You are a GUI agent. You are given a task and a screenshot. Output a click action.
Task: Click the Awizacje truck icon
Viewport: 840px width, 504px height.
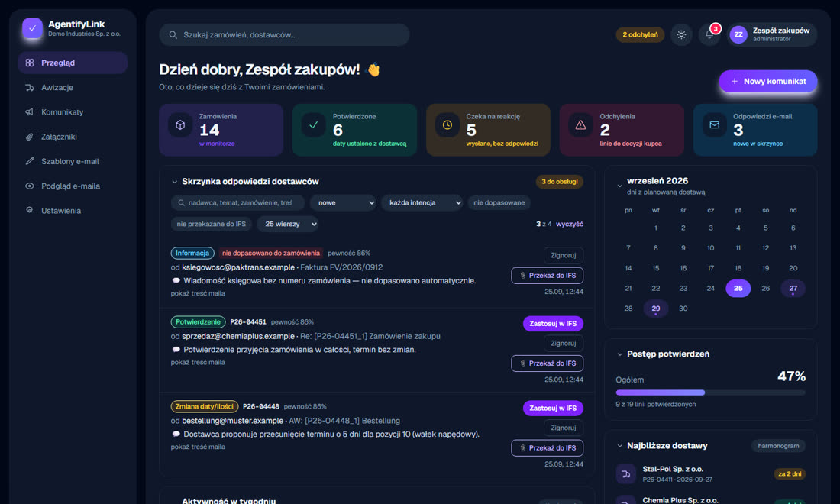click(30, 87)
